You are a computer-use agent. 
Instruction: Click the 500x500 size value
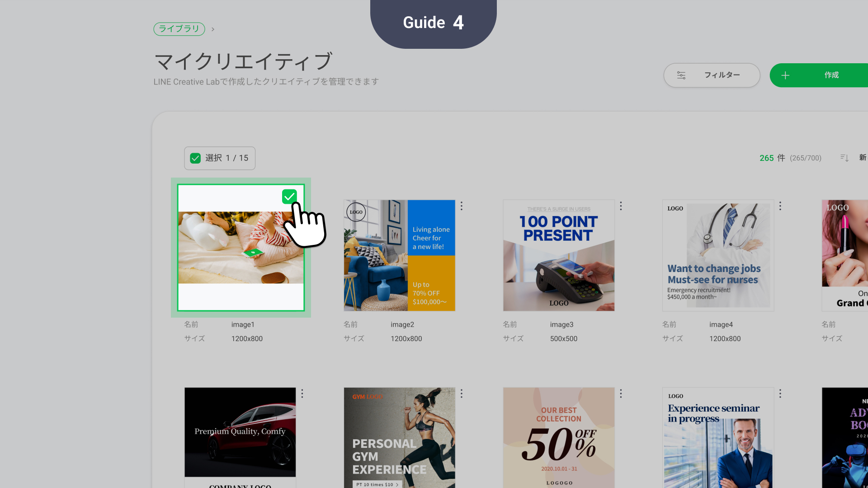point(563,338)
